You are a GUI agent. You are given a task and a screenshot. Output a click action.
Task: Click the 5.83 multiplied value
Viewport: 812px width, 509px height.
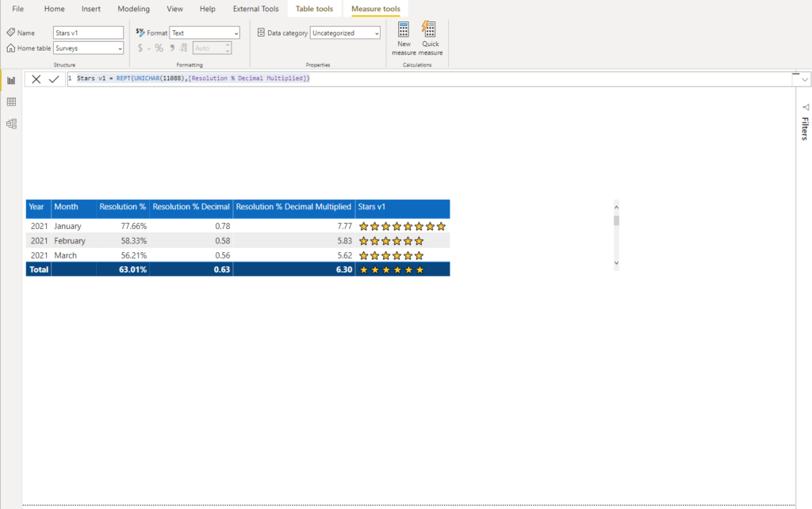tap(344, 241)
